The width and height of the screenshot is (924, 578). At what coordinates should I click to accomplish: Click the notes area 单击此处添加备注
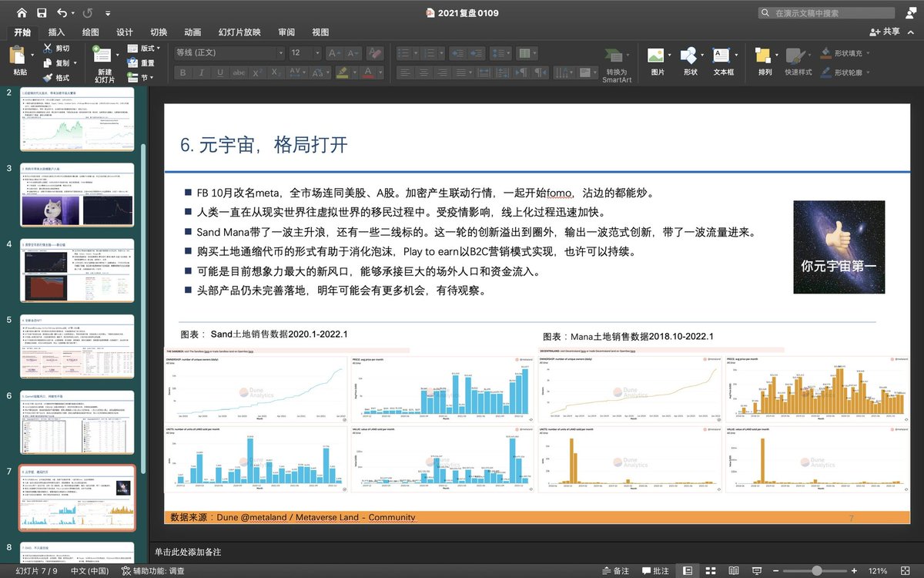coord(188,552)
